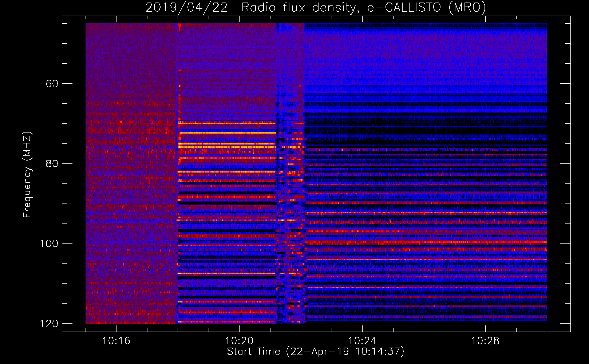Click the 10:24 time tick label
This screenshot has height=364, width=589.
362,341
